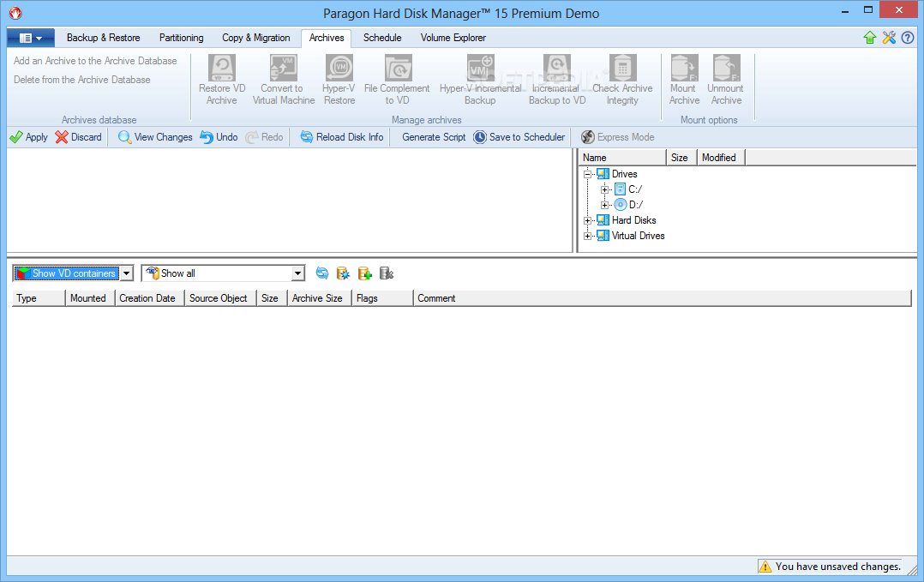Click Add an Archive to Archive Database
Screen dimensions: 924x582
tap(95, 61)
